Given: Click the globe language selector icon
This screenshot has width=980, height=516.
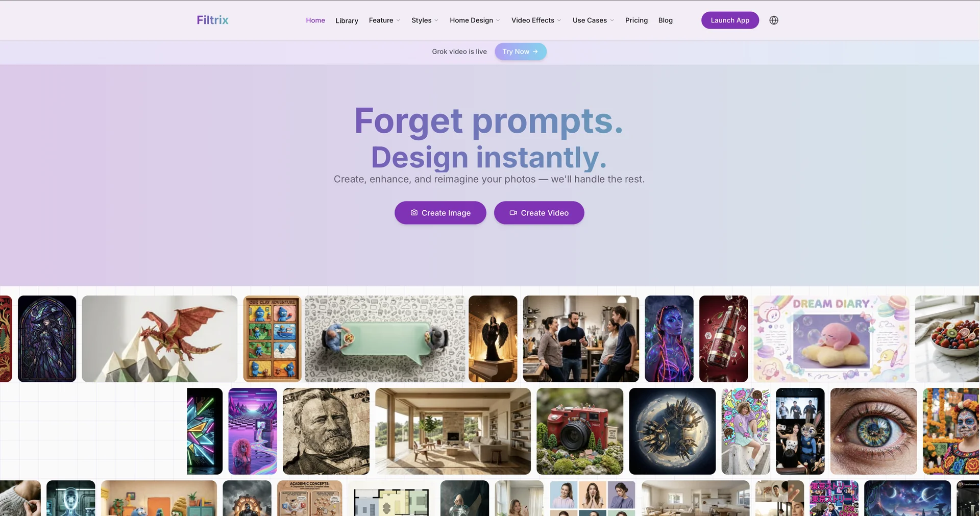Looking at the screenshot, I should click(774, 20).
